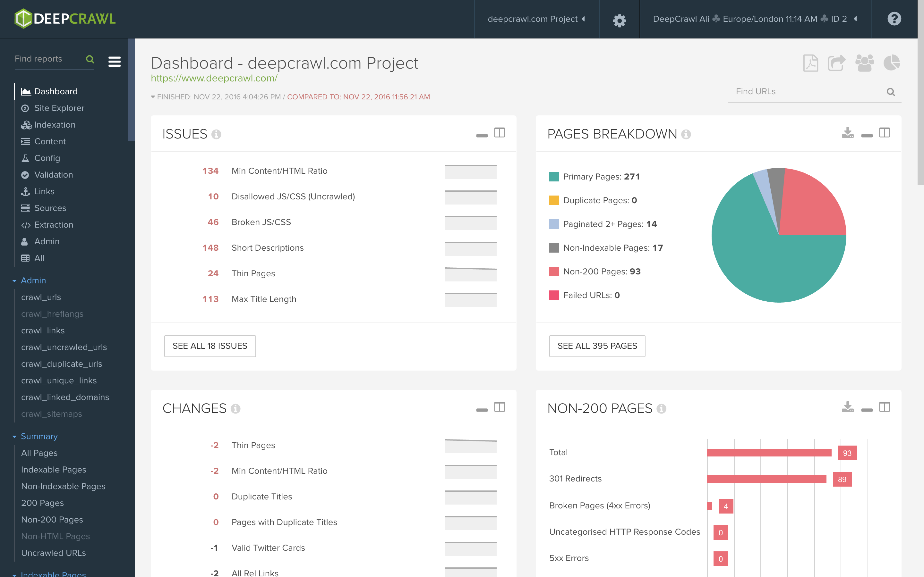924x577 pixels.
Task: Click the download icon on Non-200 Pages panel
Action: click(848, 407)
